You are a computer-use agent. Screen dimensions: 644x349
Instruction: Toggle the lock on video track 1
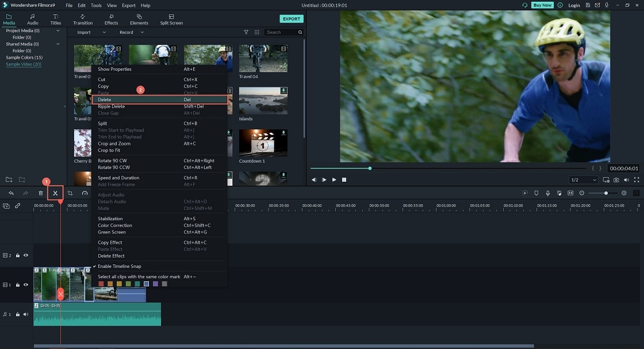click(18, 285)
